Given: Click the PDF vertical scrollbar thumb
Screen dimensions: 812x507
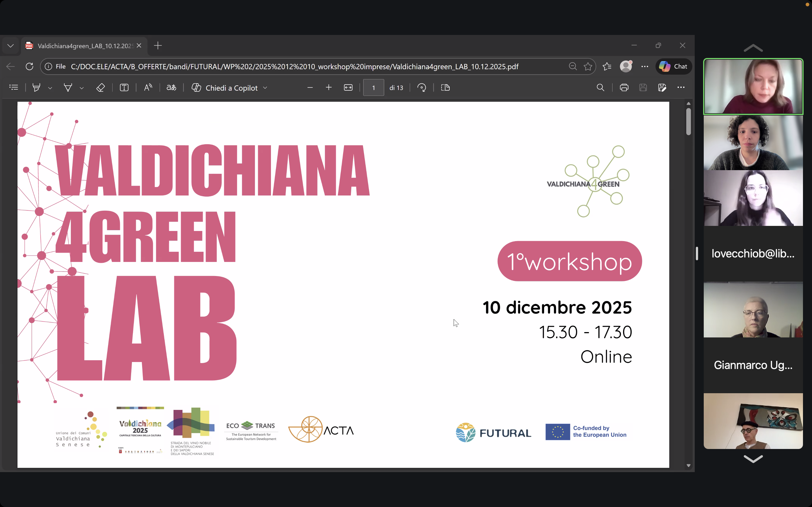Looking at the screenshot, I should [688, 121].
